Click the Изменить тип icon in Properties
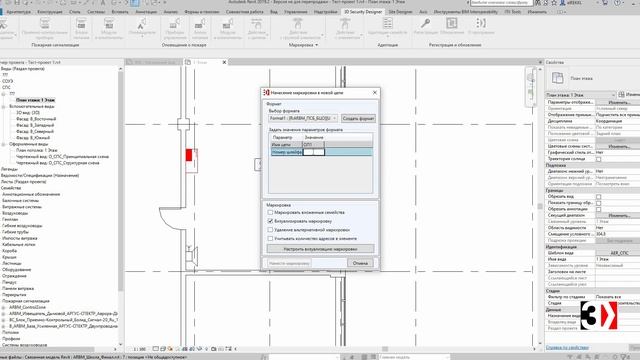This screenshot has width=640, height=360. tap(622, 95)
